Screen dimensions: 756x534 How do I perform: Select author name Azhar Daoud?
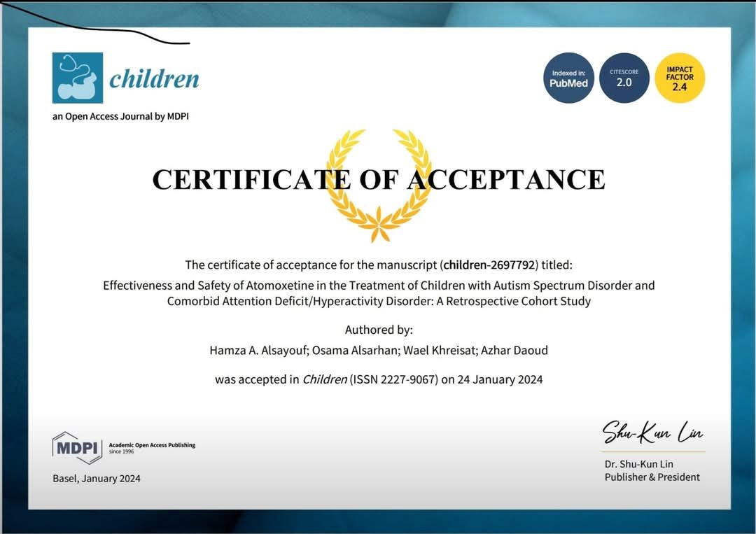(514, 350)
